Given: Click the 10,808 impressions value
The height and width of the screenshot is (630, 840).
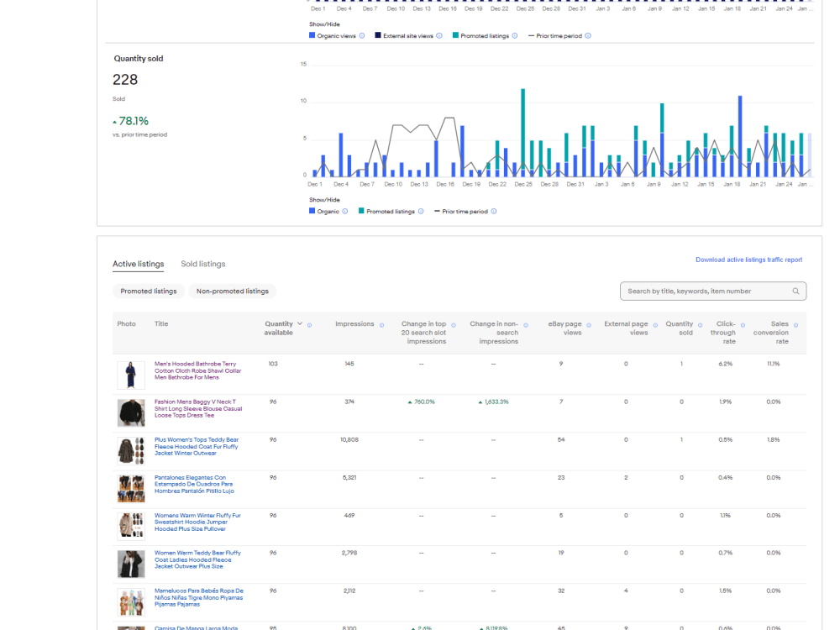Looking at the screenshot, I should 349,440.
